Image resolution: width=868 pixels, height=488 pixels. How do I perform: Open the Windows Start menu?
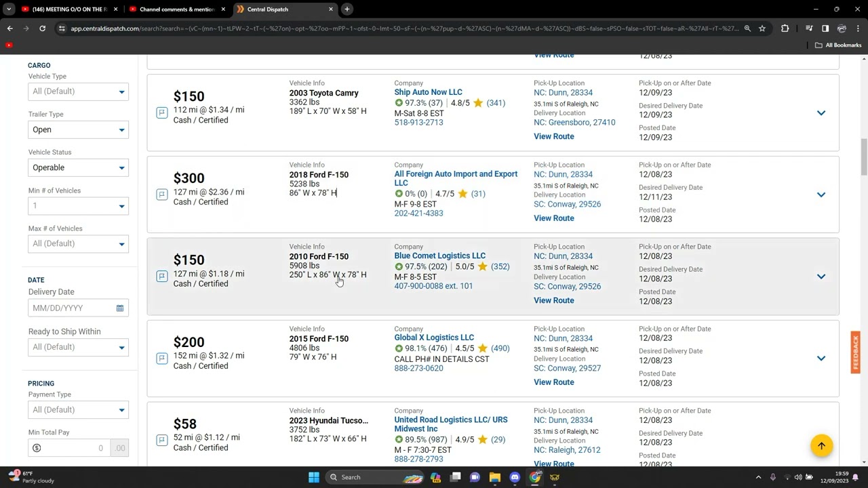pos(313,477)
